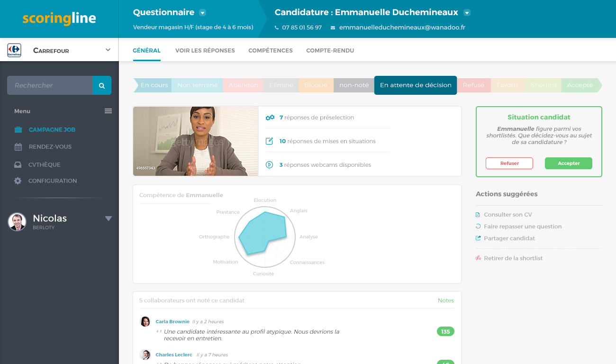Image resolution: width=616 pixels, height=364 pixels.
Task: Open Campagne Job in the menu
Action: (x=52, y=129)
